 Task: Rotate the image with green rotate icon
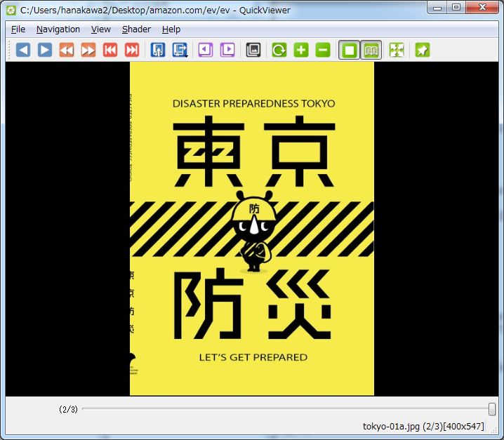pos(279,50)
